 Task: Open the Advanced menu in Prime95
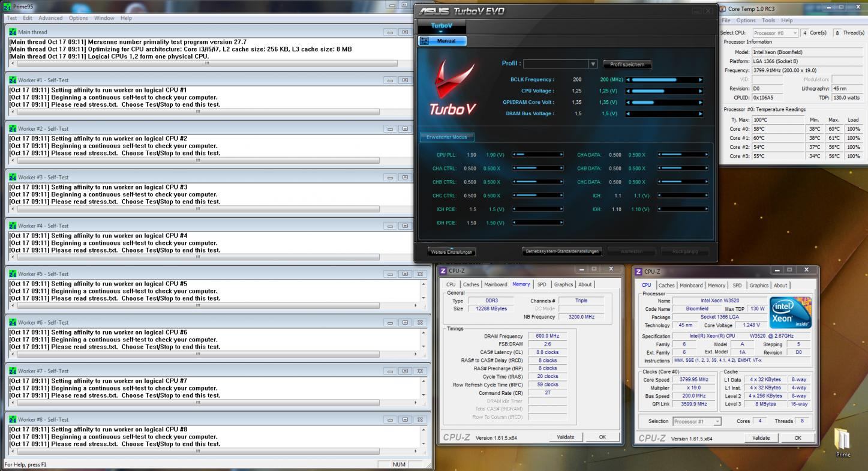coord(50,18)
